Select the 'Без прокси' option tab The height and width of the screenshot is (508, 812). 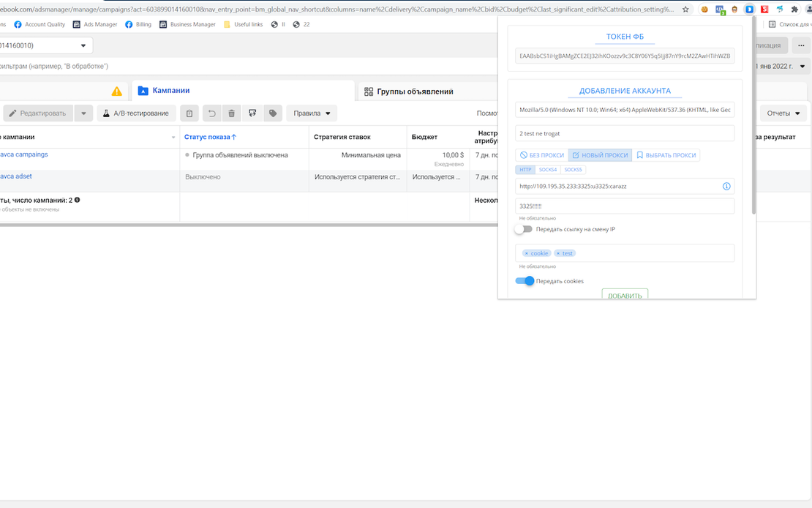[x=542, y=155]
